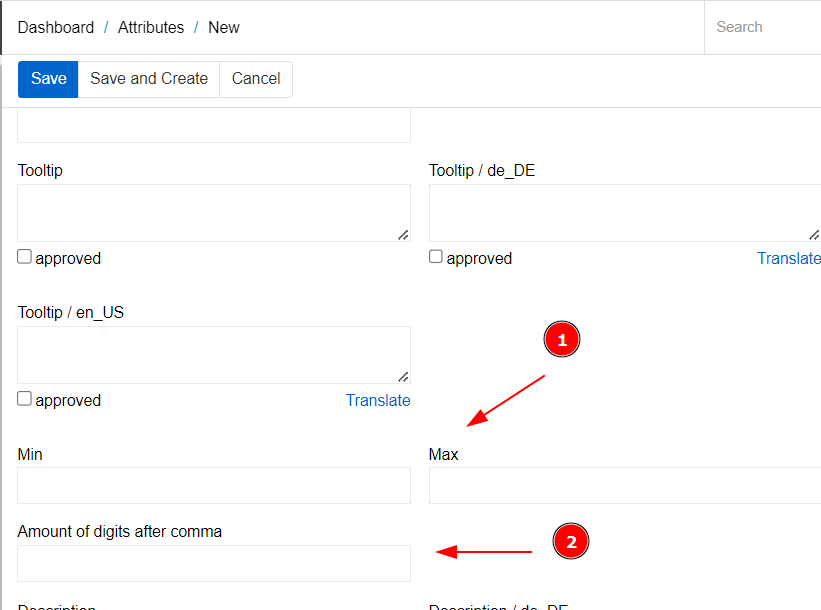Click into Tooltip / en_US text area

click(x=214, y=355)
